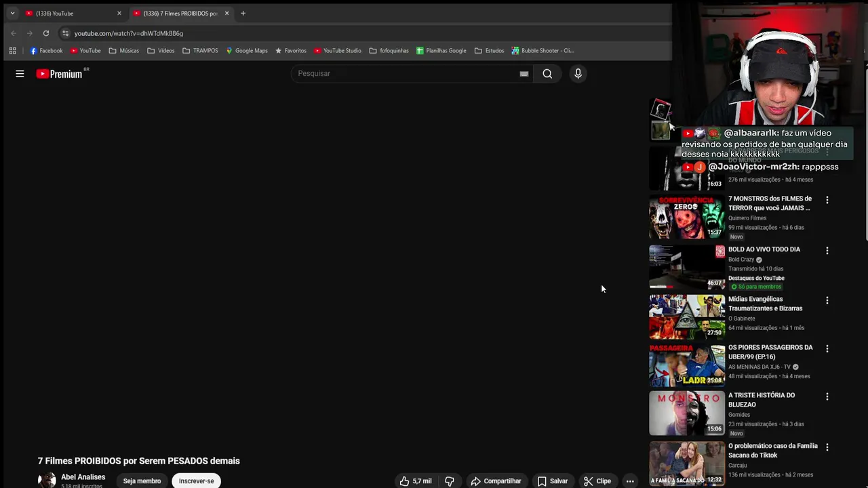Open the 16:03 video thumbnail
Viewport: 868px width, 488px height.
coord(687,169)
